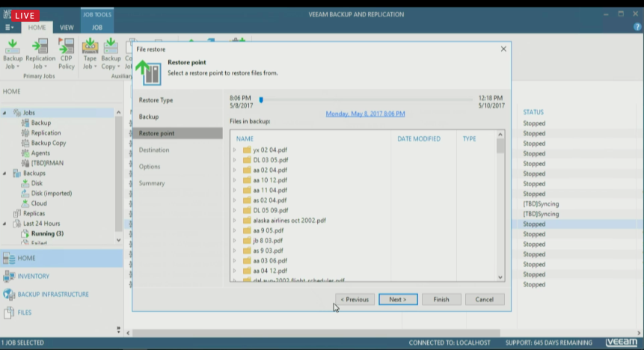This screenshot has height=350, width=644.
Task: Click the Monday, May 8, 2017 date link
Action: pyautogui.click(x=365, y=114)
